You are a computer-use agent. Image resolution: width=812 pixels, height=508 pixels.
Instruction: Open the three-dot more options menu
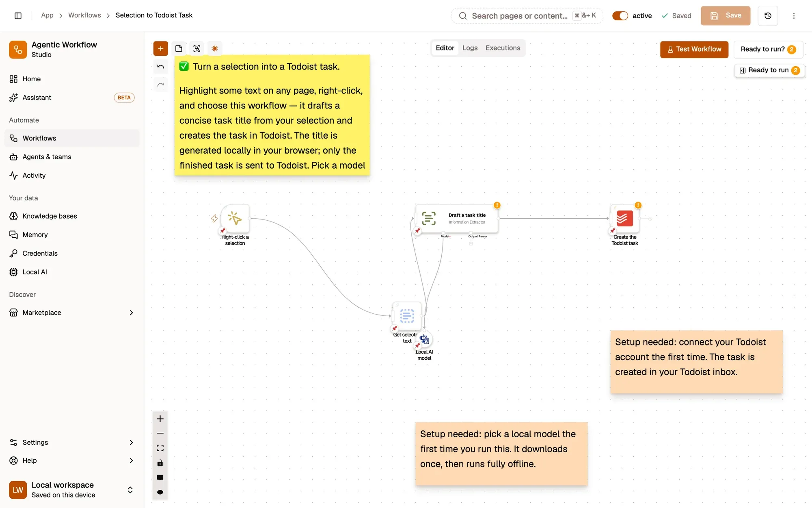click(x=794, y=15)
